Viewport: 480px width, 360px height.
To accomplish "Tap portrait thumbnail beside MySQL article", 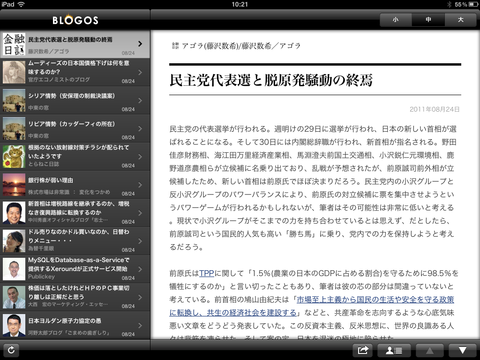I will (x=14, y=269).
